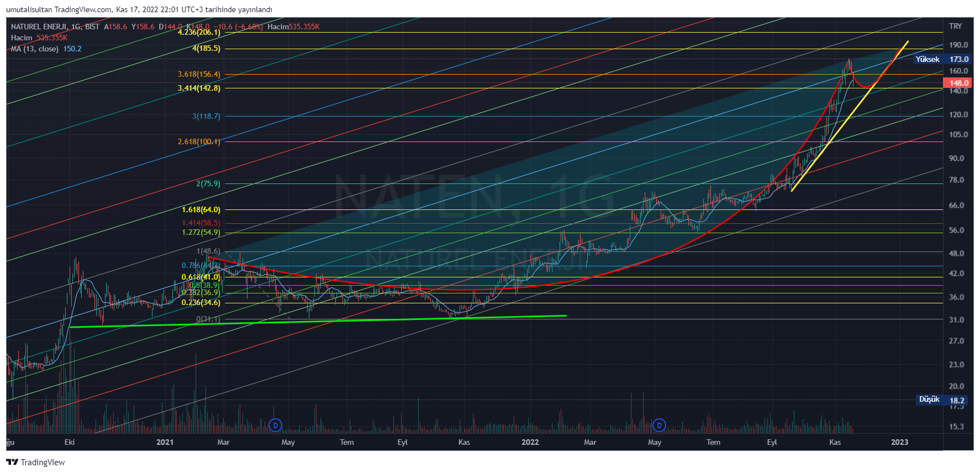Click the TRY currency label
980x473 pixels.
(956, 26)
